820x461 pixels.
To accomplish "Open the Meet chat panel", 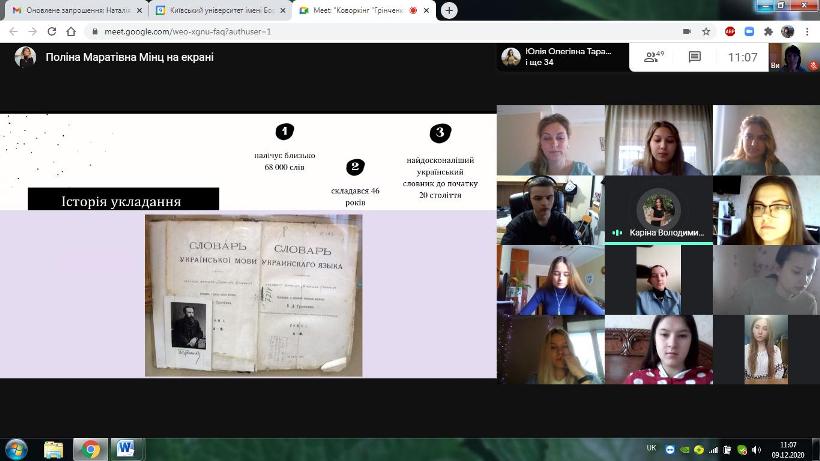I will click(694, 56).
